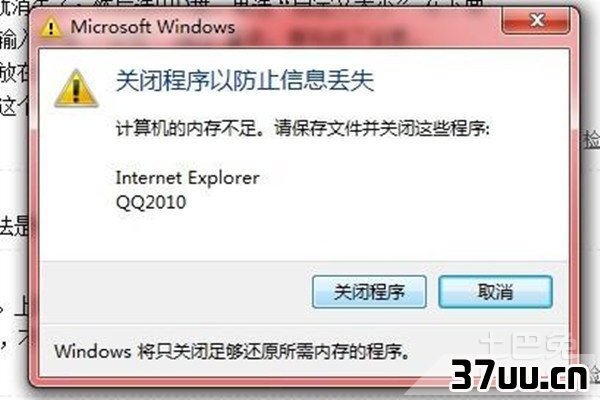The height and width of the screenshot is (400, 600).
Task: Click the 关闭程序 button
Action: [369, 292]
